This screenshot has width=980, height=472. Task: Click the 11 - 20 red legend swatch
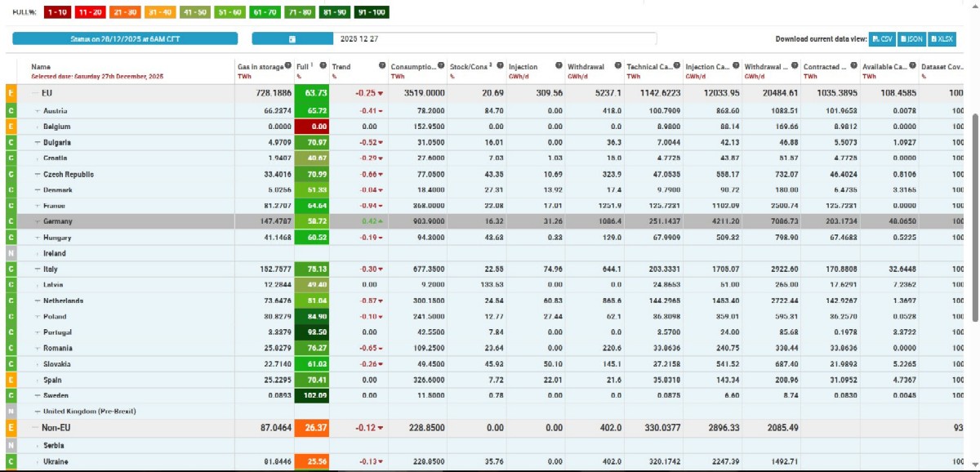91,12
